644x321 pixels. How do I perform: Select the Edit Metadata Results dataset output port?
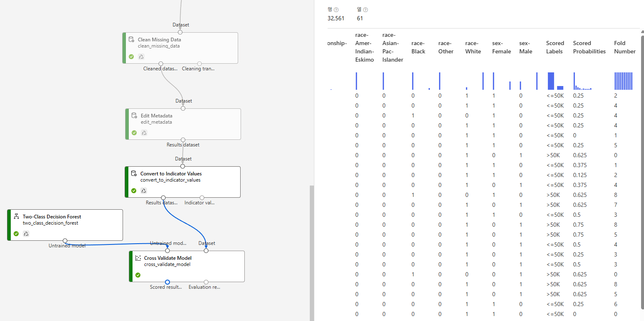pyautogui.click(x=183, y=140)
